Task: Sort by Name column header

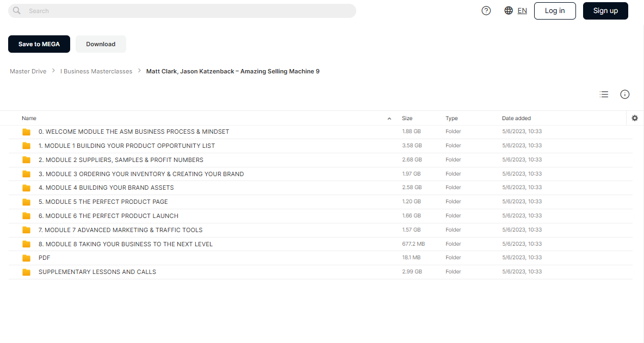Action: tap(29, 118)
